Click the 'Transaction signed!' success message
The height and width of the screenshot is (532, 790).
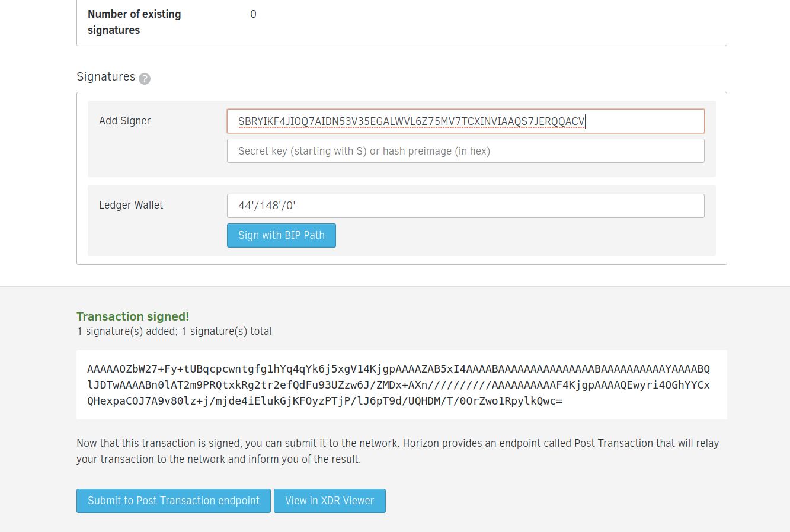point(133,316)
